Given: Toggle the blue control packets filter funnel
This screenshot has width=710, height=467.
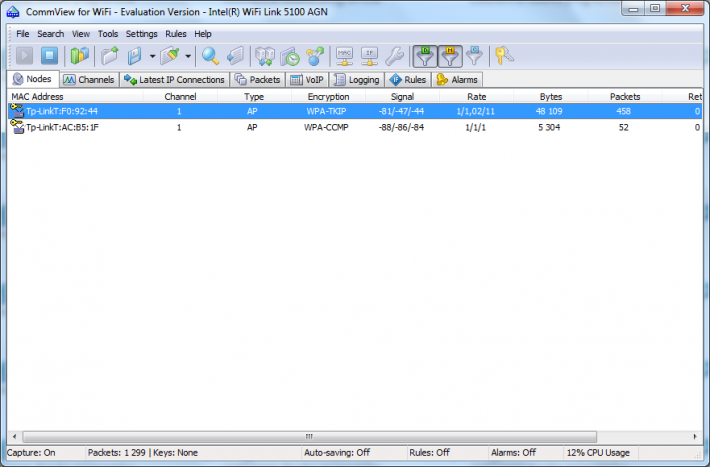Looking at the screenshot, I should (x=475, y=56).
